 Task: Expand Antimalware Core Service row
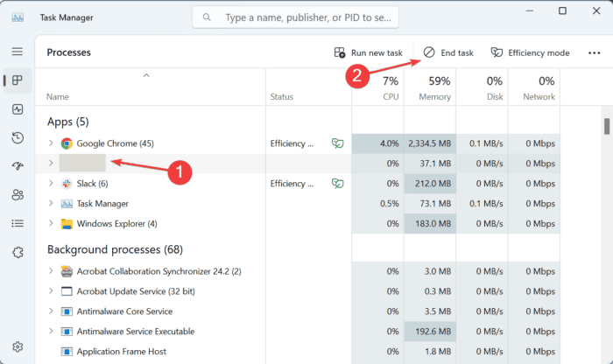click(51, 311)
